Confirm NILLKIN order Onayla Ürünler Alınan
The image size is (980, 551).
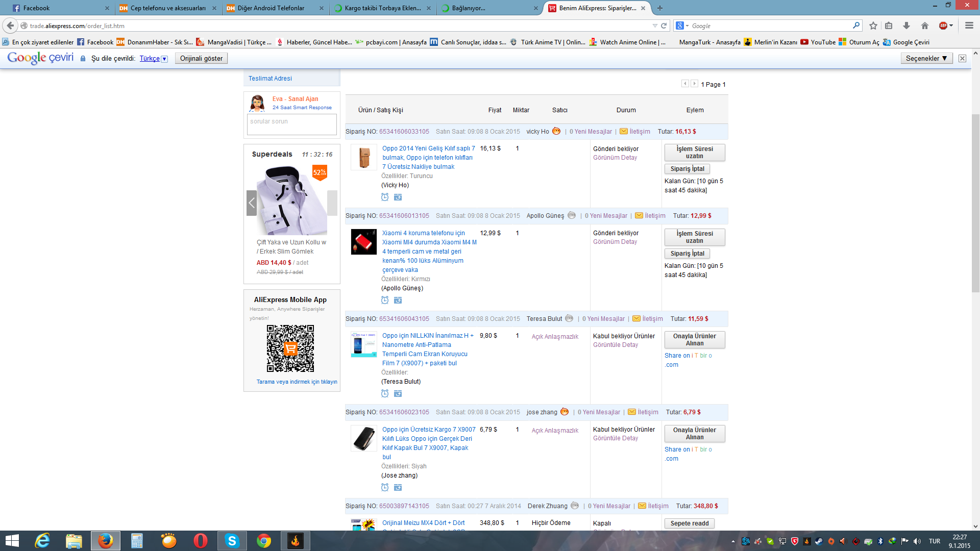click(695, 340)
